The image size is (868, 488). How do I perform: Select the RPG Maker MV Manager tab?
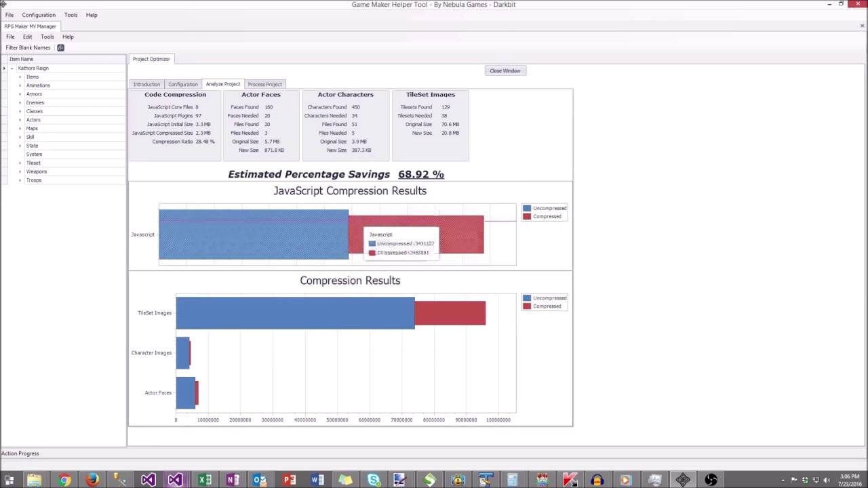coord(31,26)
